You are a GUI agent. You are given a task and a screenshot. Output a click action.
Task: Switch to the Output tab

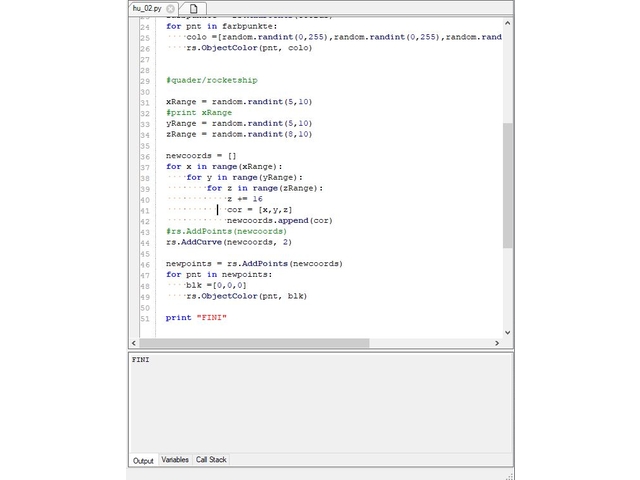tap(143, 461)
